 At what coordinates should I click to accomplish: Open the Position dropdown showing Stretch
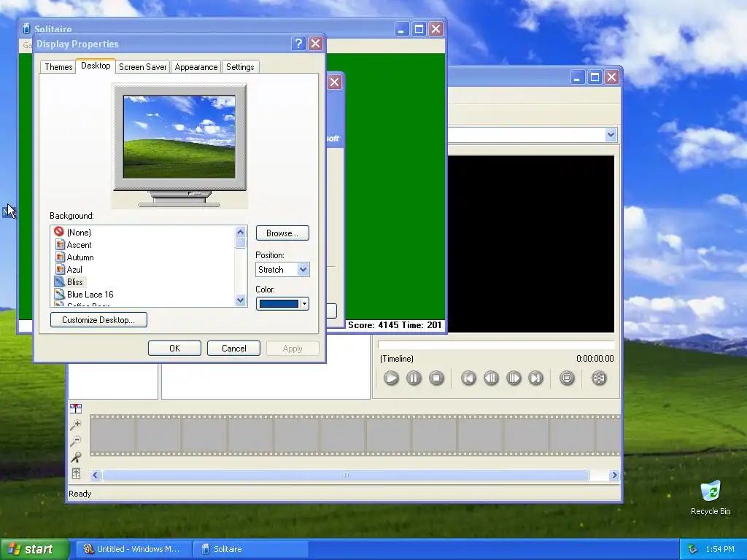coord(282,270)
